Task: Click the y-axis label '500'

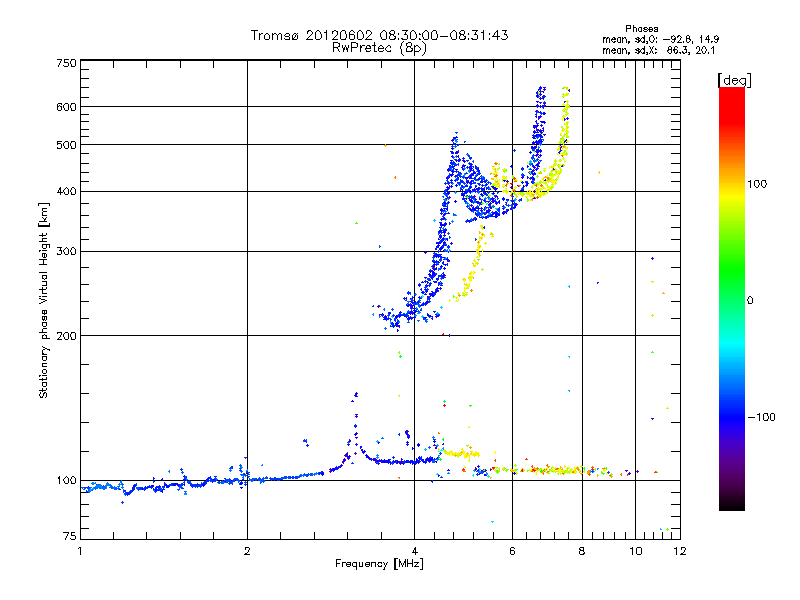Action: (66, 145)
